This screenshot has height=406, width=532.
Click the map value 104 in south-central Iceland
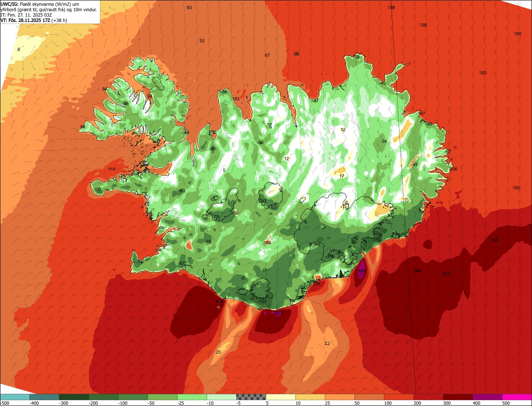tap(267, 243)
